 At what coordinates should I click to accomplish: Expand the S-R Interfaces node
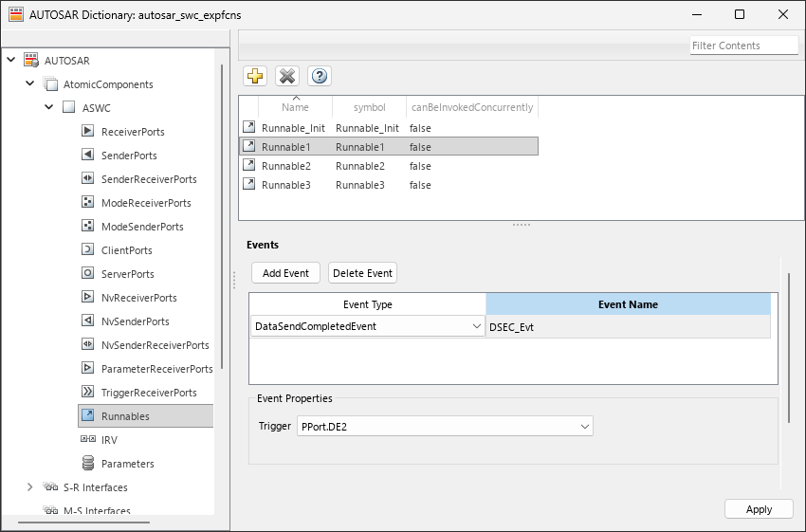[x=29, y=486]
